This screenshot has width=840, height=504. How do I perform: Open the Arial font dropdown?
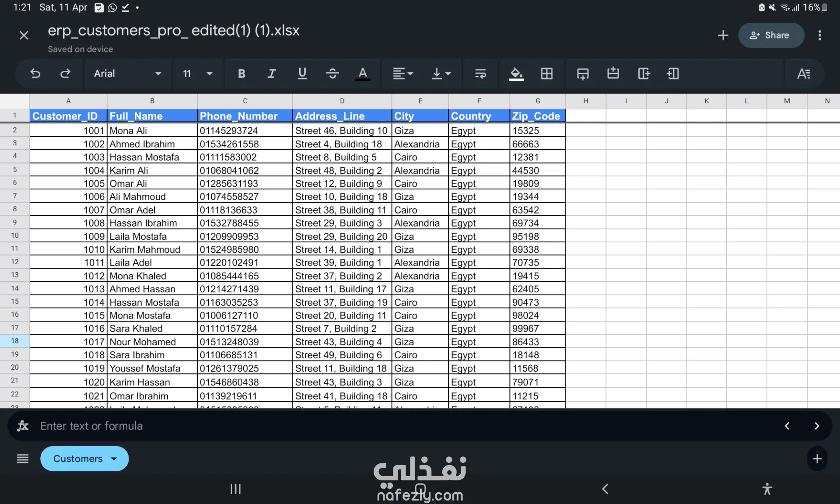click(x=127, y=73)
